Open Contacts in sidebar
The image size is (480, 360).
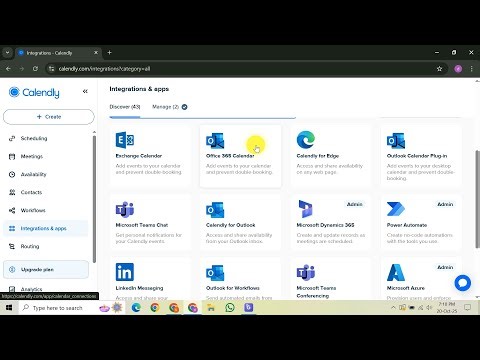(x=31, y=192)
